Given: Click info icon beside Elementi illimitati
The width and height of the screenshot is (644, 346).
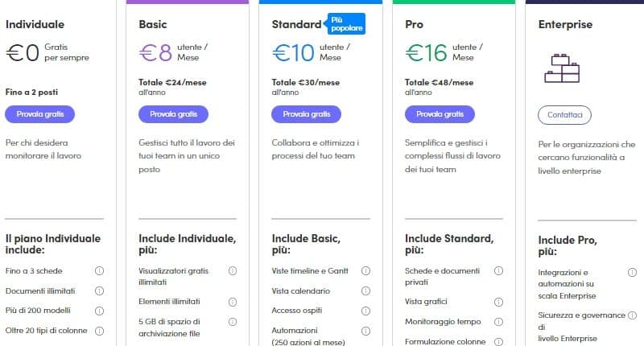Looking at the screenshot, I should pos(233,302).
